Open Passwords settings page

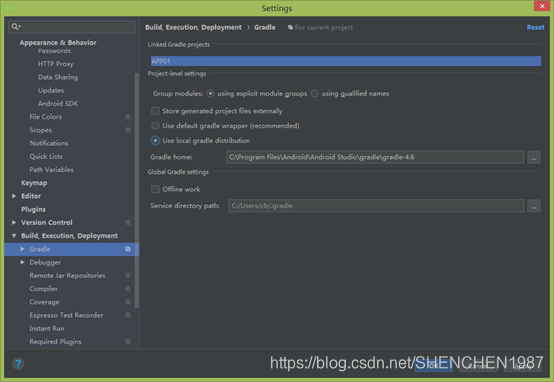coord(54,51)
